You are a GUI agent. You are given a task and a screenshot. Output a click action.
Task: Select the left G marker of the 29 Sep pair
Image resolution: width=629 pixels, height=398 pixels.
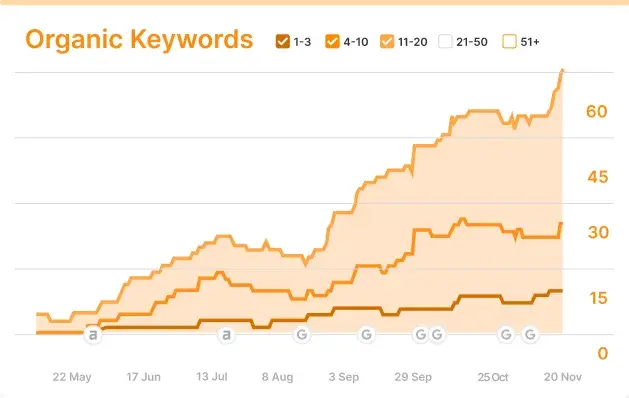(420, 335)
